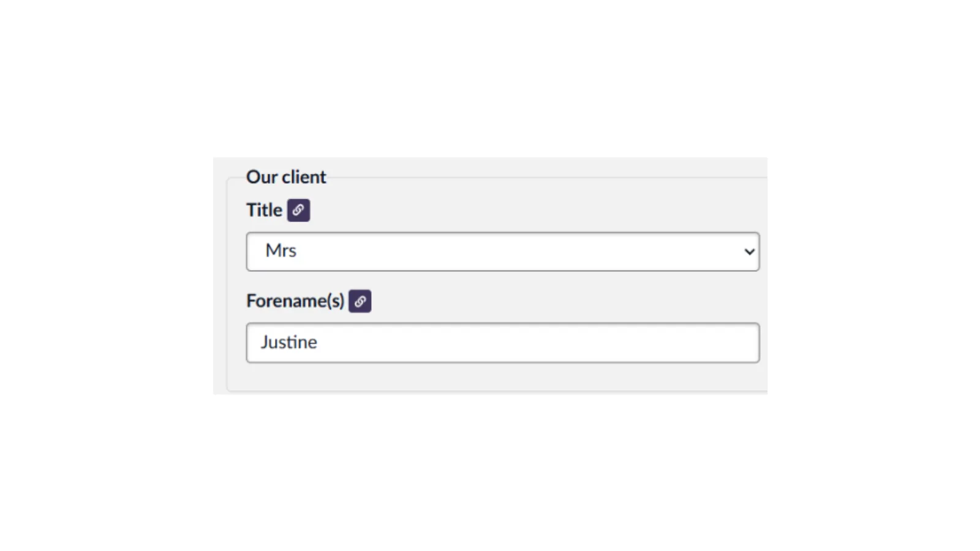Click the Title dropdown chevron arrow

coord(749,252)
